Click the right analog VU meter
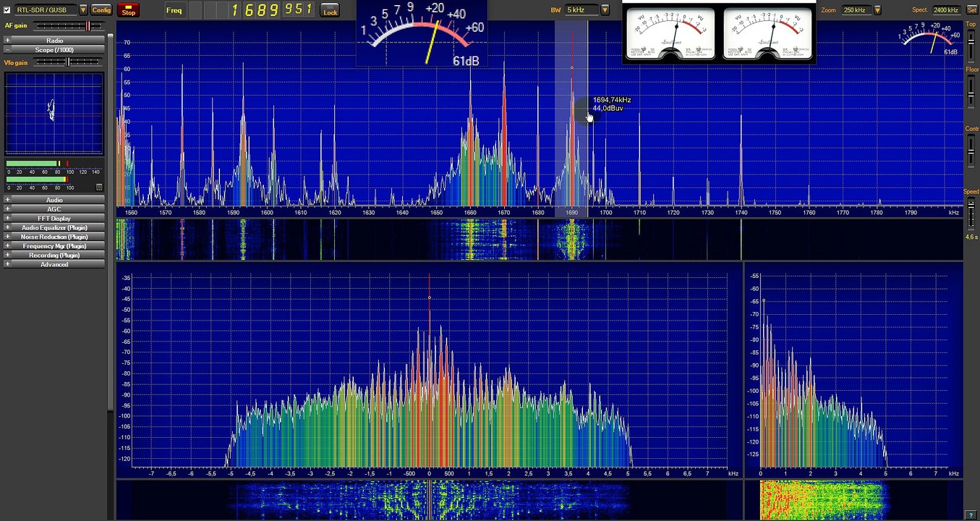Screen dimensions: 980x521 click(x=767, y=35)
